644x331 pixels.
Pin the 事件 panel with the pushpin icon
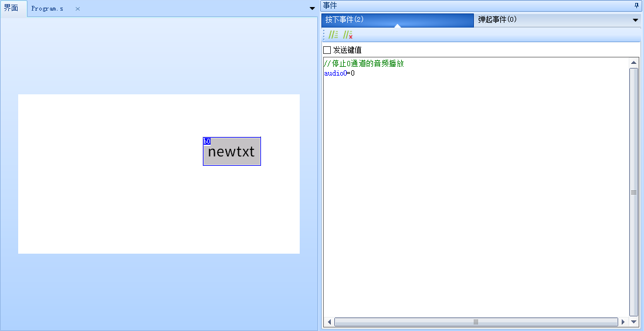637,5
